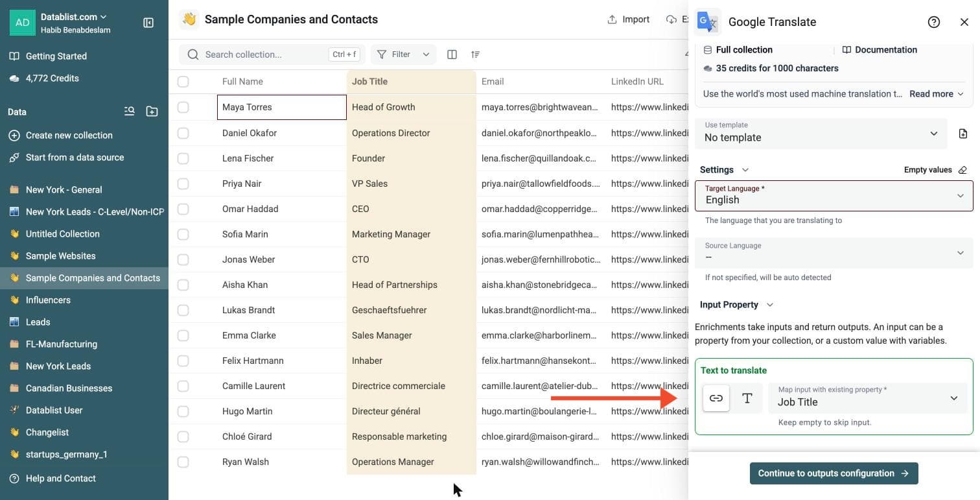The height and width of the screenshot is (500, 980).
Task: Open the Source Language dropdown
Action: click(834, 252)
